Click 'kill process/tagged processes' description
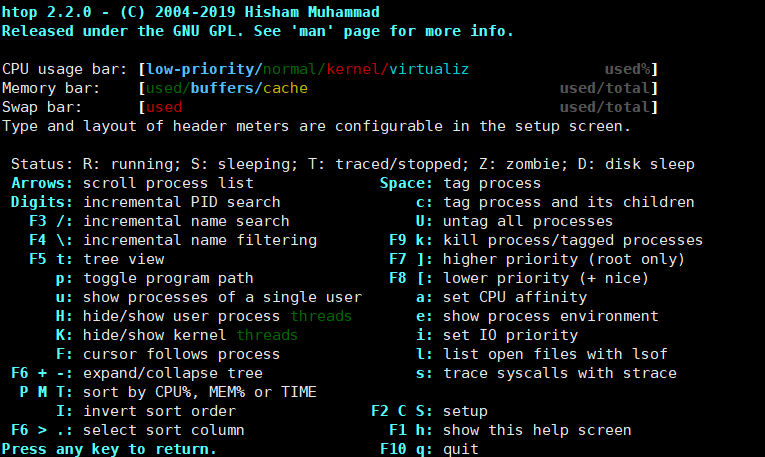Image resolution: width=765 pixels, height=457 pixels. [x=573, y=240]
